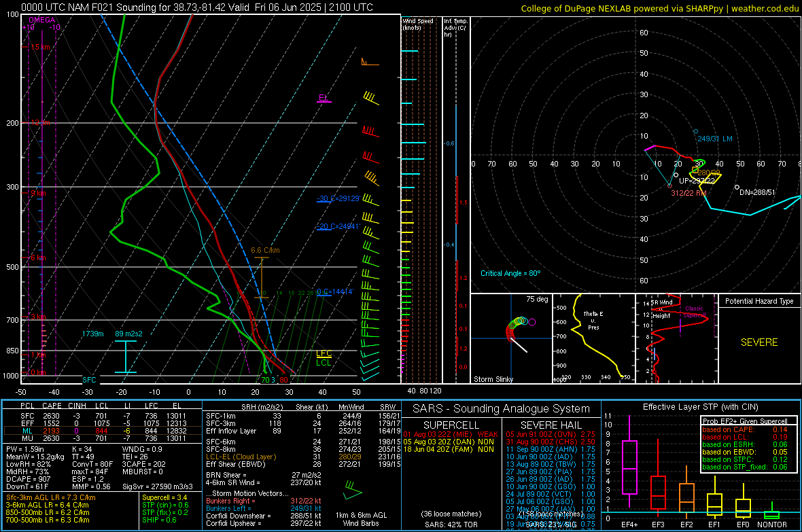Click the 89 m2s2 helicity label

click(x=129, y=334)
